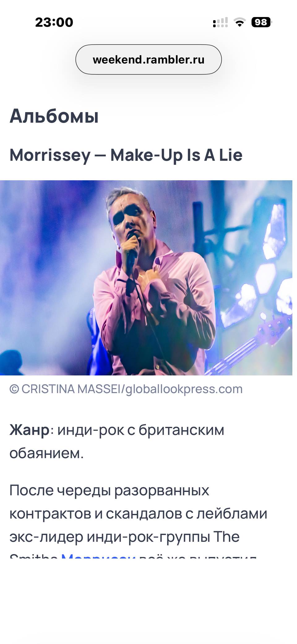This screenshot has width=297, height=644.
Task: Tap the CRISTINA MASSEI/globallookpress.com photo credit
Action: point(132,389)
